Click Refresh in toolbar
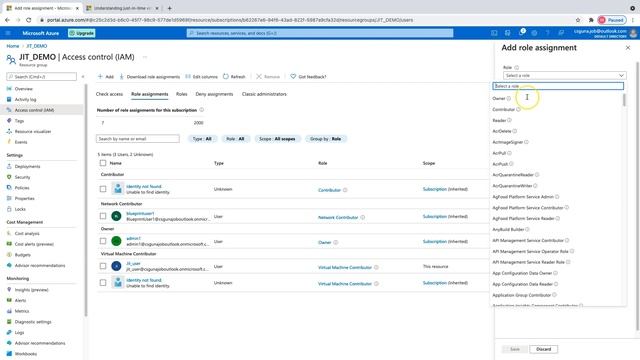The image size is (640, 360). (234, 76)
